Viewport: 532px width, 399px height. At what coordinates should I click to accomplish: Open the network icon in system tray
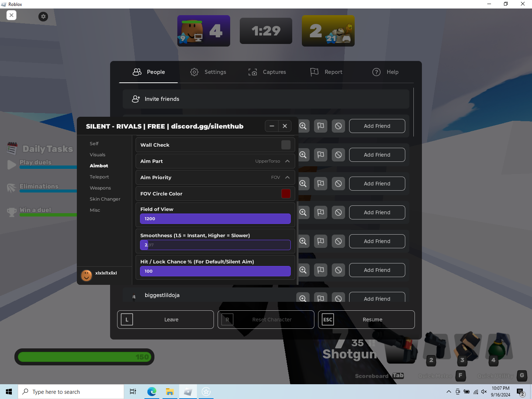pyautogui.click(x=475, y=392)
